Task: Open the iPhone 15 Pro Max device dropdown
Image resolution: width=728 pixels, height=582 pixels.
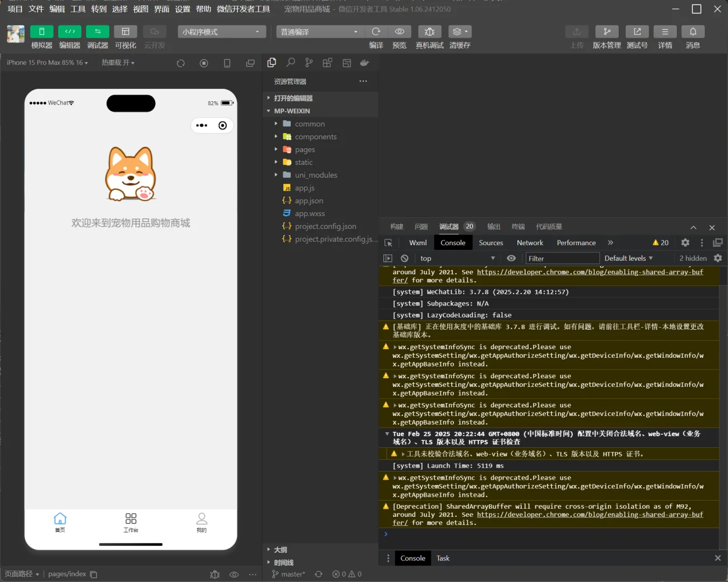Action: 47,63
